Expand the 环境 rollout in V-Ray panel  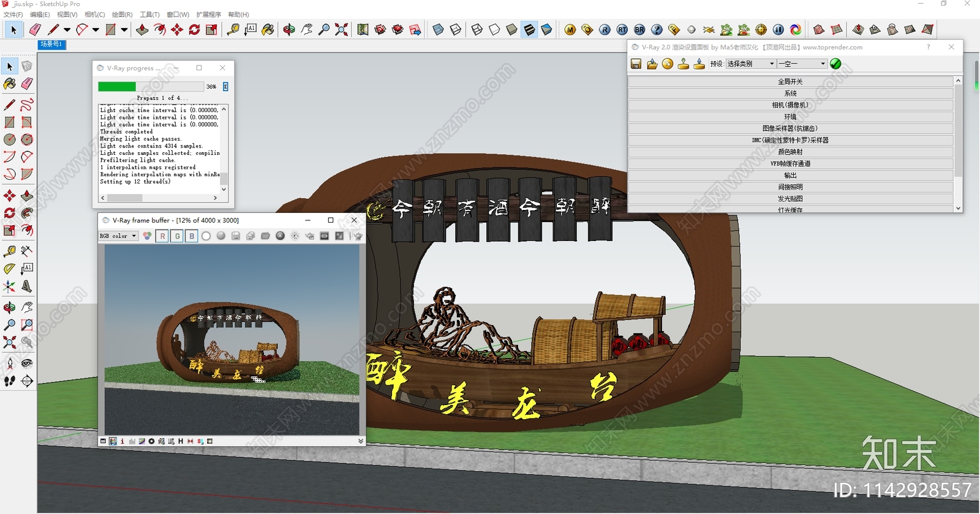tap(791, 116)
